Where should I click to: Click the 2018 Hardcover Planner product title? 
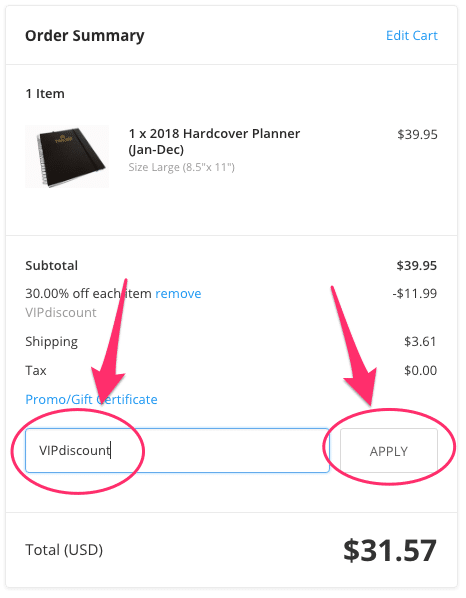(x=214, y=141)
